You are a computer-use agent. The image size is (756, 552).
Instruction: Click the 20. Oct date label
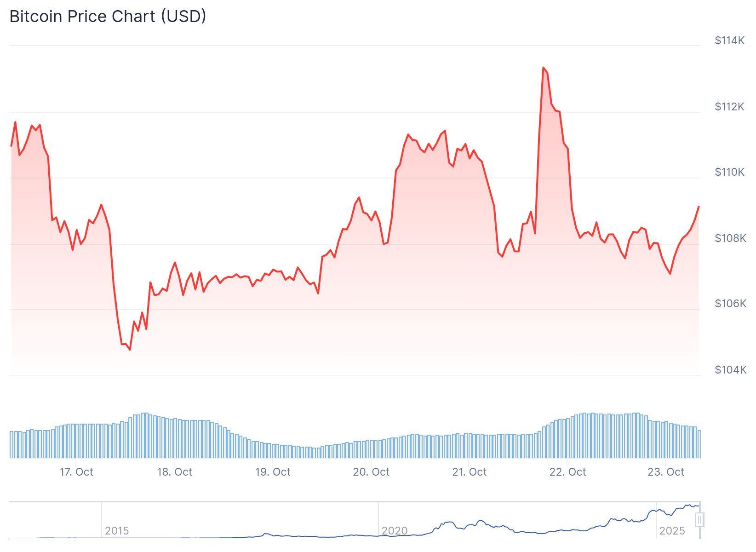point(371,472)
